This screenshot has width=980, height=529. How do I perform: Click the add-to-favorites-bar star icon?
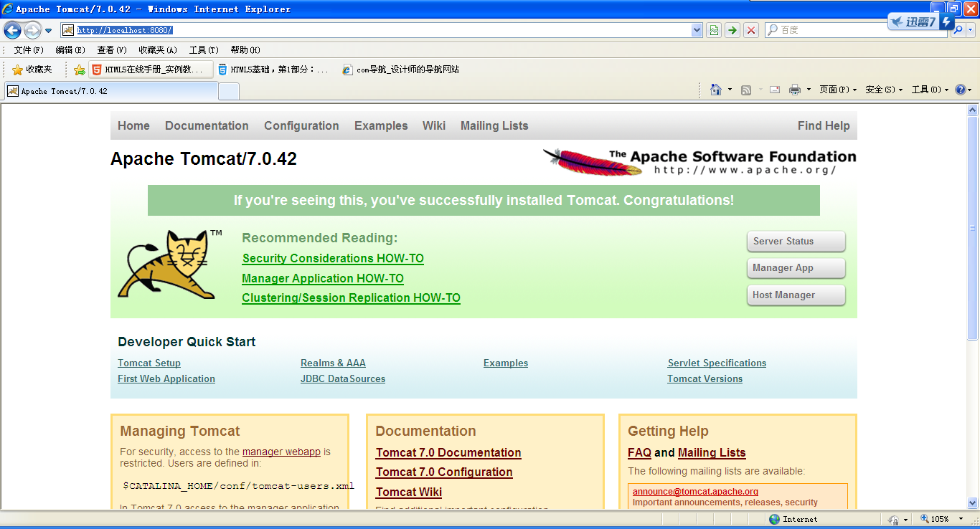[80, 70]
